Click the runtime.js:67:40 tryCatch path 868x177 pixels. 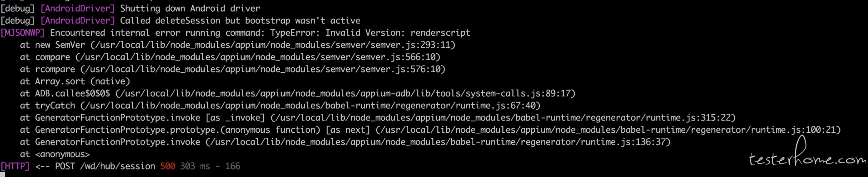click(x=310, y=106)
